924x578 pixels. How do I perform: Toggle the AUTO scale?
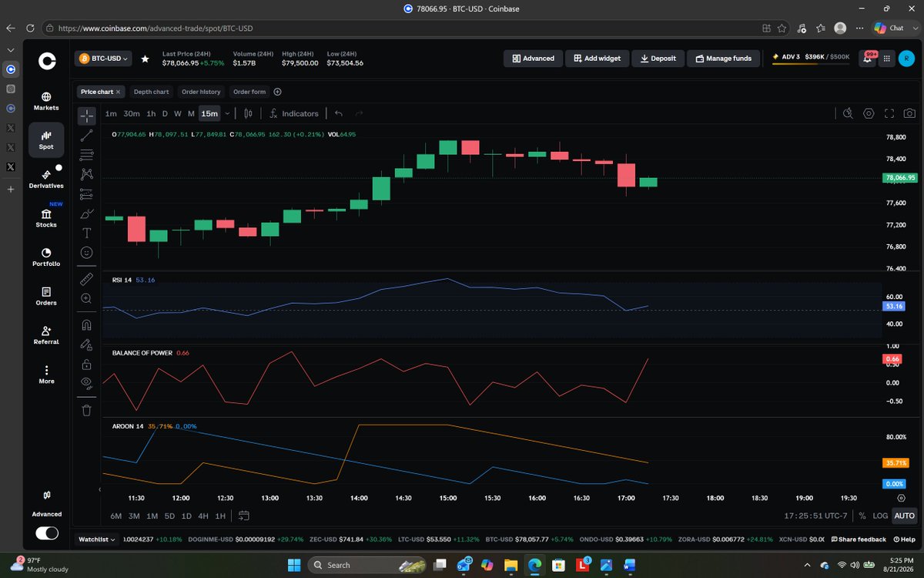tap(905, 516)
